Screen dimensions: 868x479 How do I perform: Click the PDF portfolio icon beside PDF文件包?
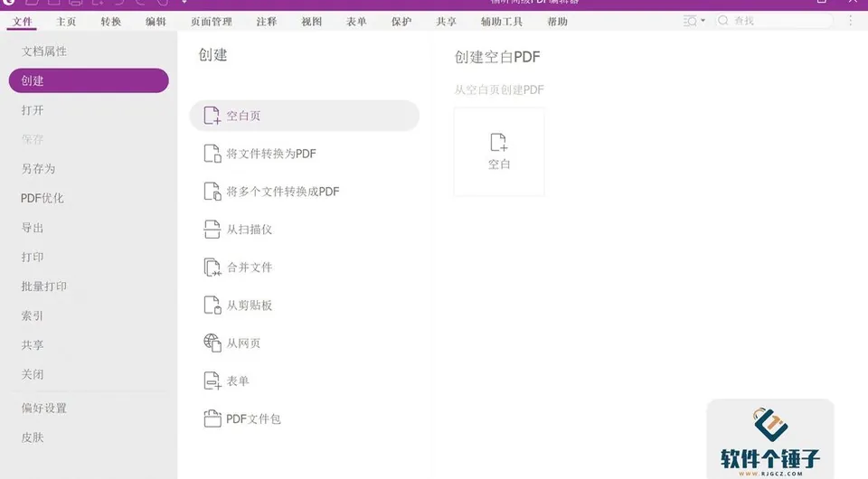212,418
